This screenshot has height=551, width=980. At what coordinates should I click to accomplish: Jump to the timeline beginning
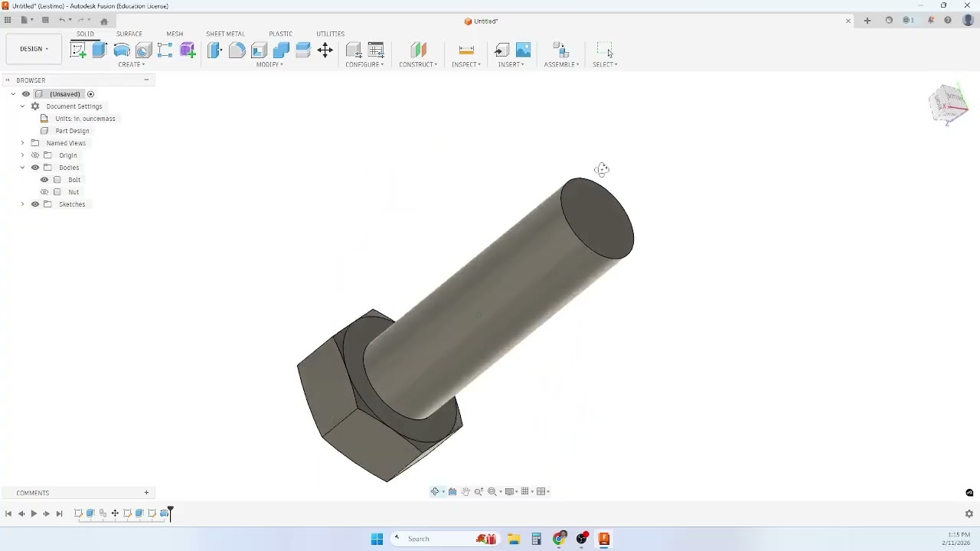click(x=8, y=514)
